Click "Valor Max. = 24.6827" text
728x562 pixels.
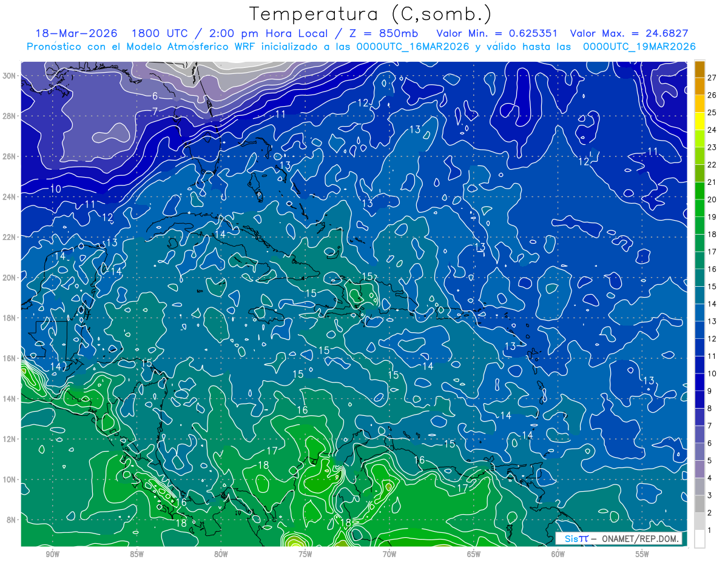click(630, 33)
